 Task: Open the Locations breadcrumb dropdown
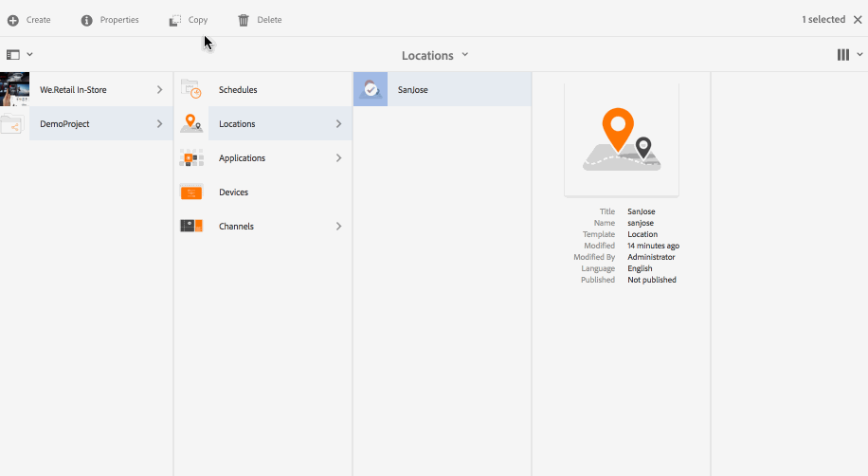pyautogui.click(x=435, y=55)
